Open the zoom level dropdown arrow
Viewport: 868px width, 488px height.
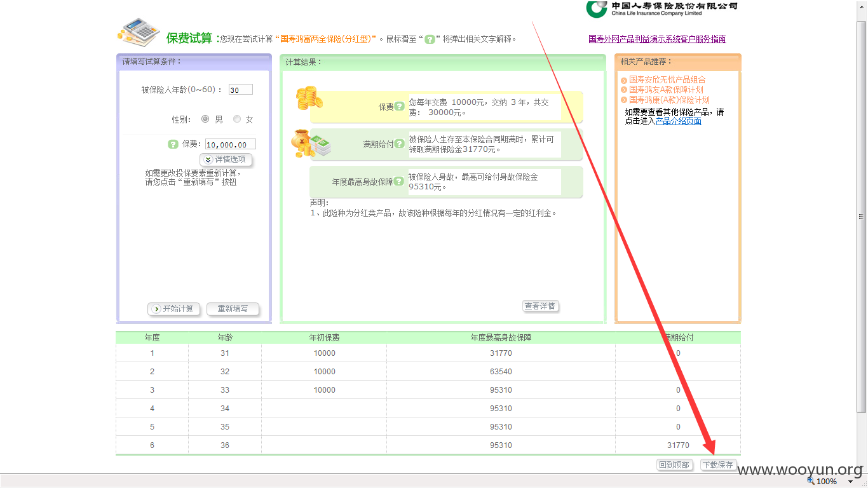point(850,482)
